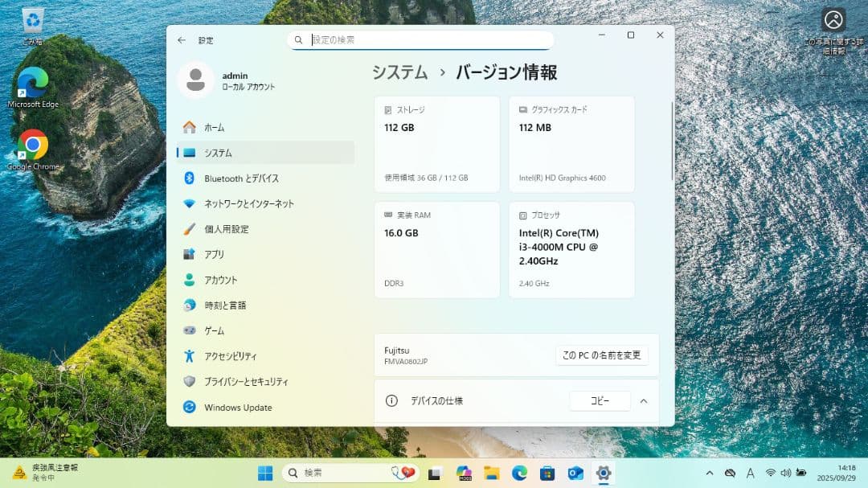868x488 pixels.
Task: Minimize the Settings window
Action: coord(602,35)
